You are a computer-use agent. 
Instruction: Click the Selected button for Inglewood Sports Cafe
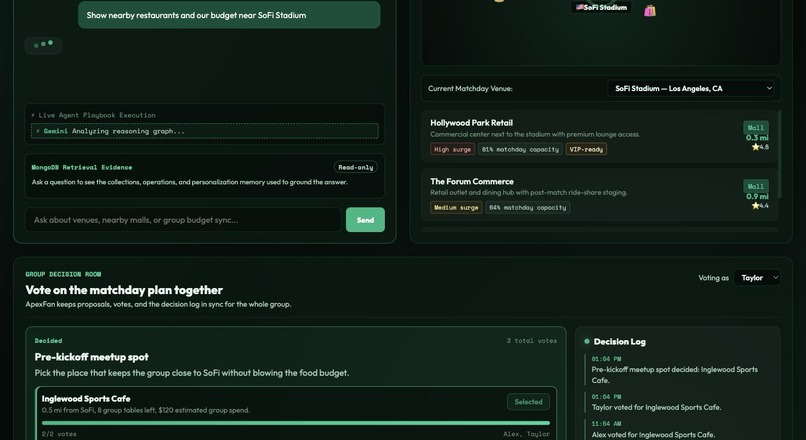coord(528,402)
